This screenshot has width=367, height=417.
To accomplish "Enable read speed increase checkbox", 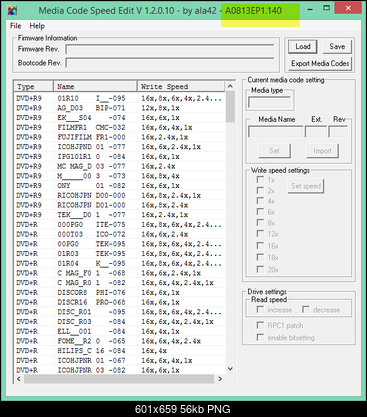I will point(260,310).
